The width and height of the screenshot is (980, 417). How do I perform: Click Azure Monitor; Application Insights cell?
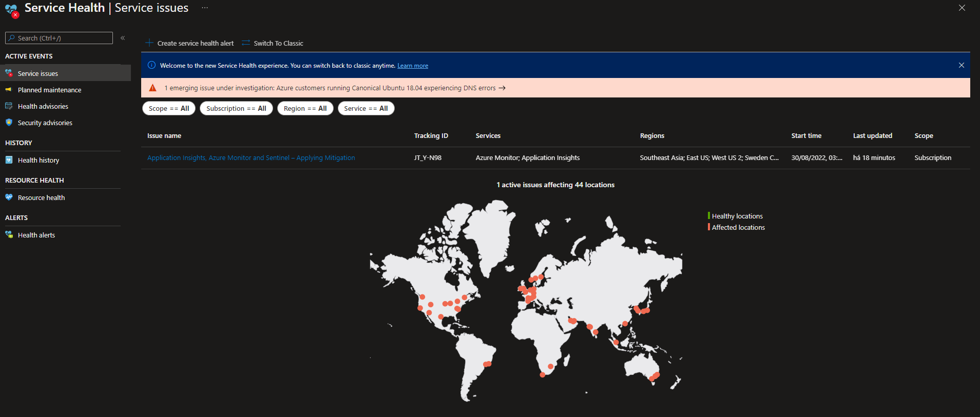(x=528, y=157)
